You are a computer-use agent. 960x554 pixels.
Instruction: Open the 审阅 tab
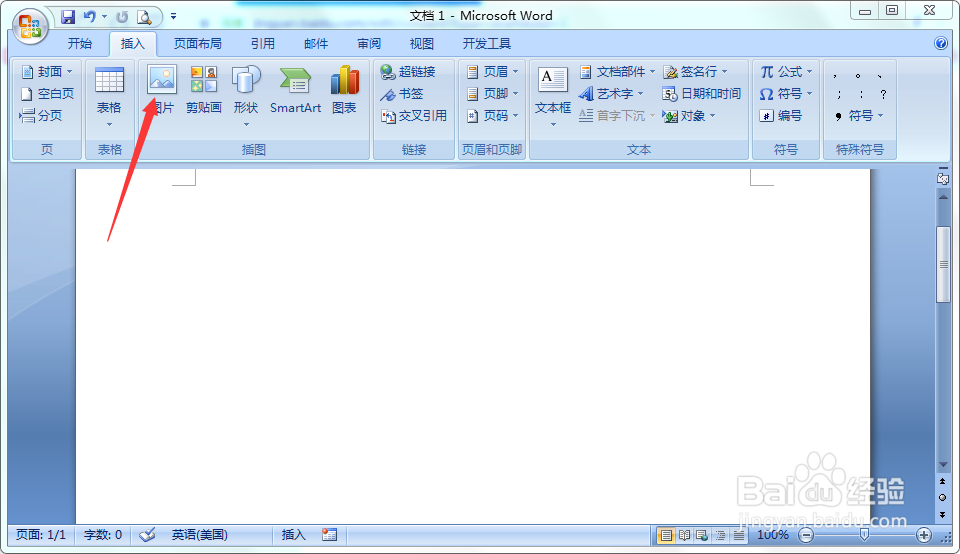(x=369, y=43)
